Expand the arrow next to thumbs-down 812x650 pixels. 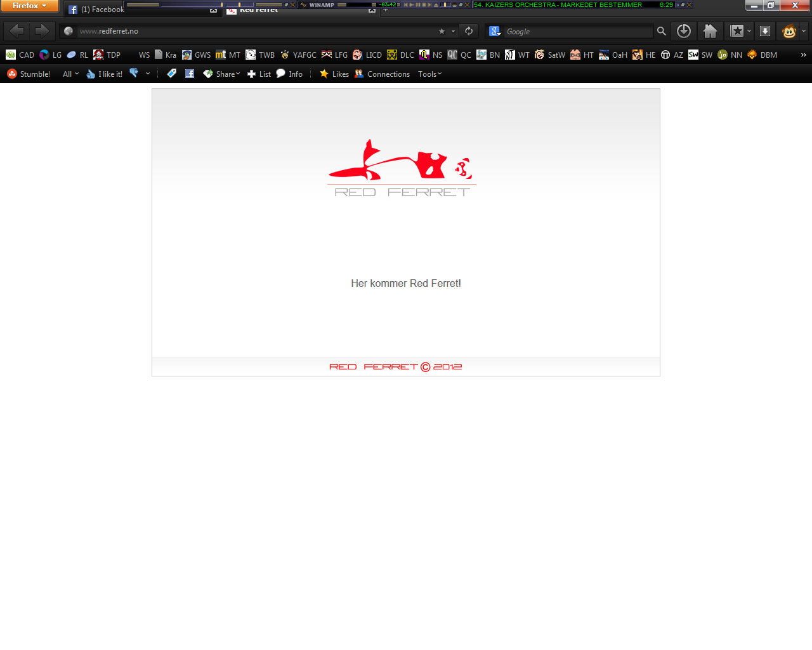coord(148,74)
